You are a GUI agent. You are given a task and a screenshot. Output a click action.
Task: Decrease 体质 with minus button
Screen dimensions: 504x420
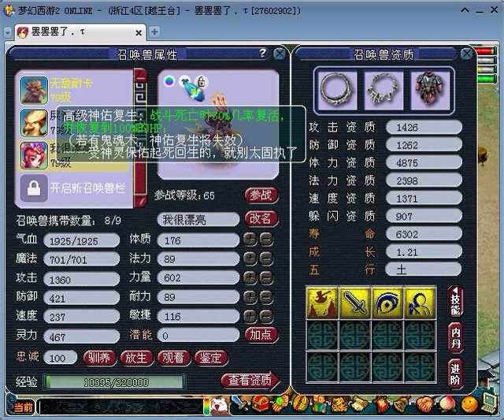pyautogui.click(x=266, y=240)
